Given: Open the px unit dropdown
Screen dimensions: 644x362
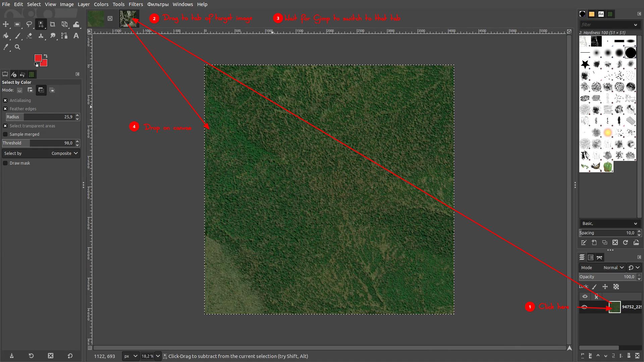Looking at the screenshot, I should click(x=131, y=356).
